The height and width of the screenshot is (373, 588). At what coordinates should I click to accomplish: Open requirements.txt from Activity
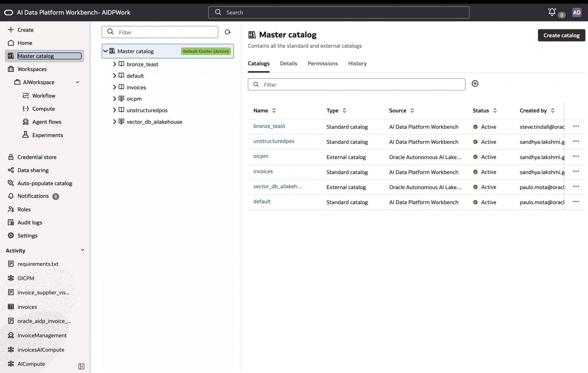(38, 264)
